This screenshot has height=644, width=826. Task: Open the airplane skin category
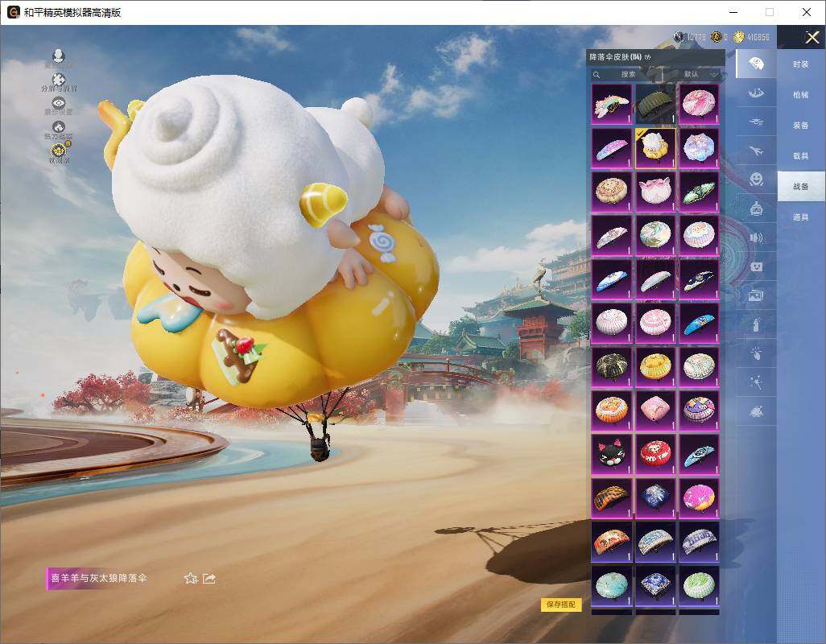756,151
